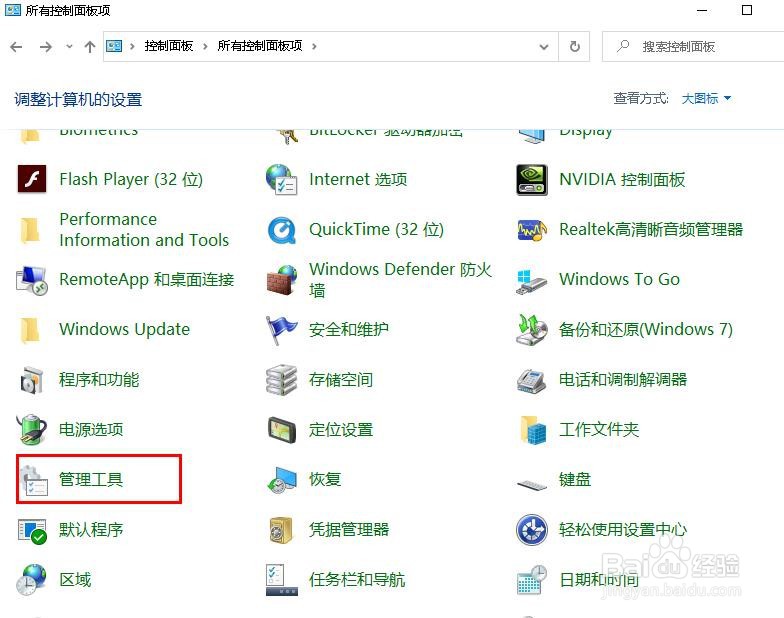Image resolution: width=784 pixels, height=618 pixels.
Task: Focus the 搜索控制面板 search box
Action: tap(692, 46)
